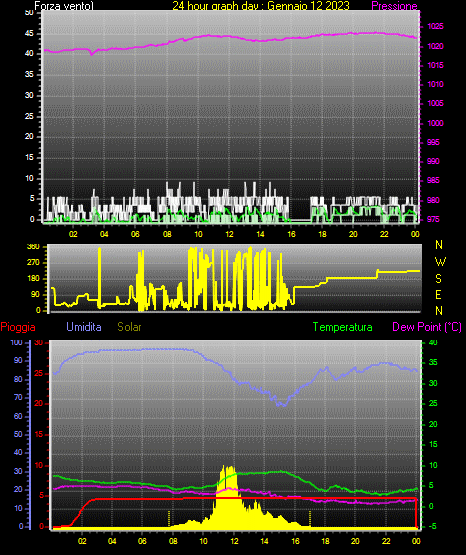Click the Solar legend label
466x555 pixels.
point(129,327)
